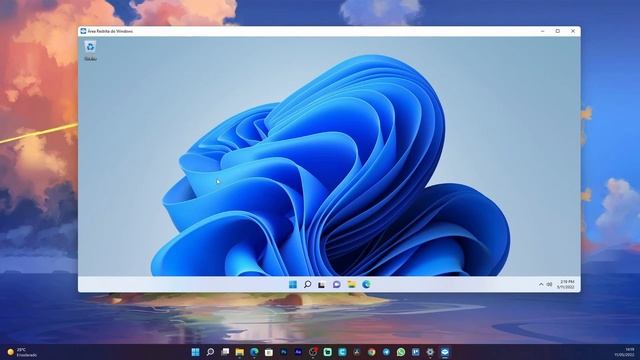Launch Microsoft Edge in the sandbox taskbar
The width and height of the screenshot is (640, 360).
tap(366, 284)
